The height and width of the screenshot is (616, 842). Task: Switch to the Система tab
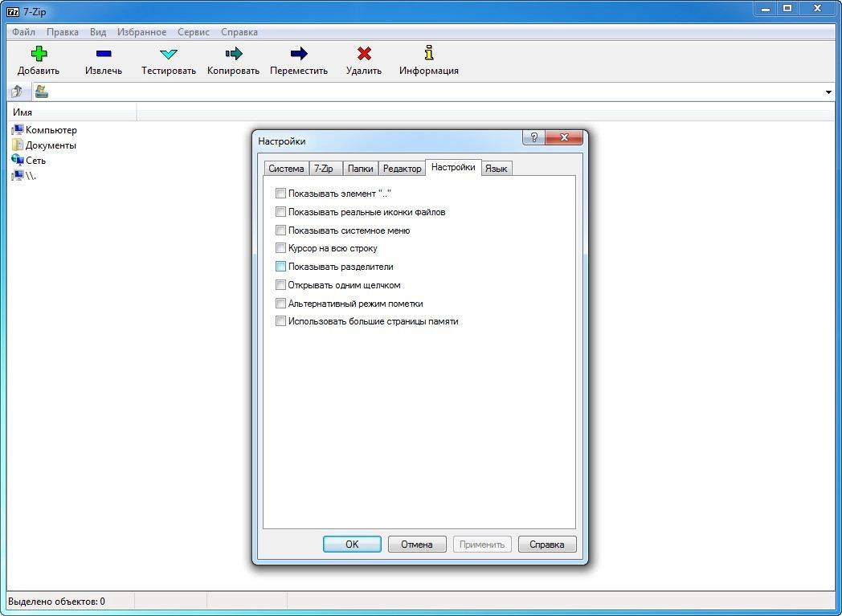[286, 169]
